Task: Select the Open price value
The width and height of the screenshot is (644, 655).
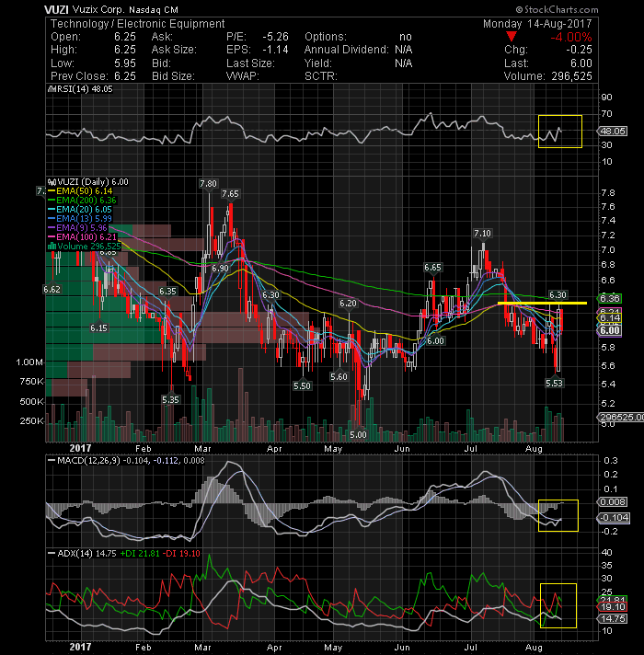Action: pyautogui.click(x=125, y=37)
